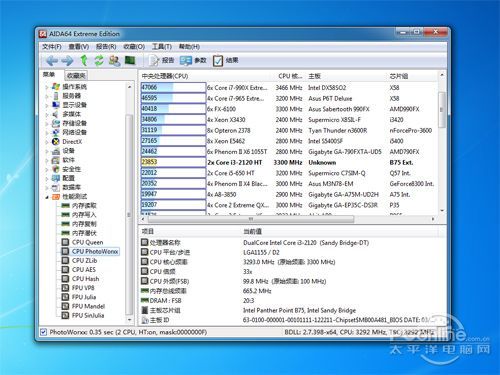
Task: Click the 47066 score bar
Action: tap(173, 87)
